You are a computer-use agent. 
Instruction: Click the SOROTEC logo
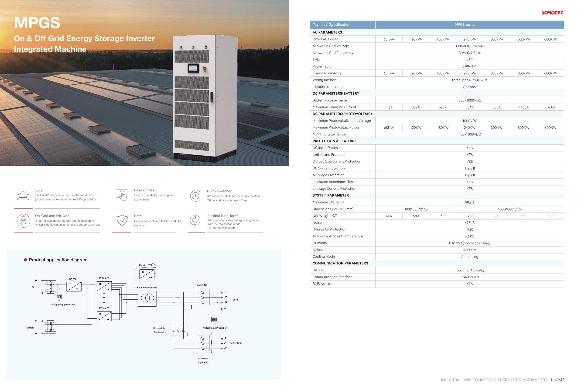(x=553, y=13)
